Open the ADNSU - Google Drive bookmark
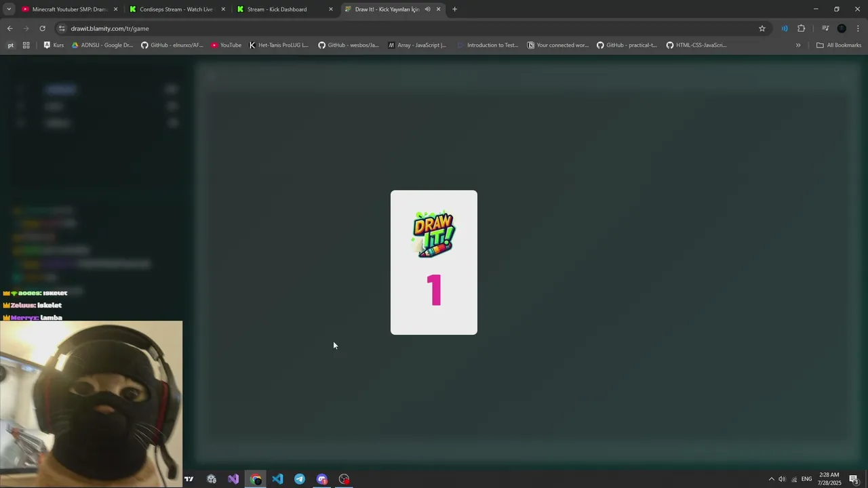The height and width of the screenshot is (488, 868). 102,45
